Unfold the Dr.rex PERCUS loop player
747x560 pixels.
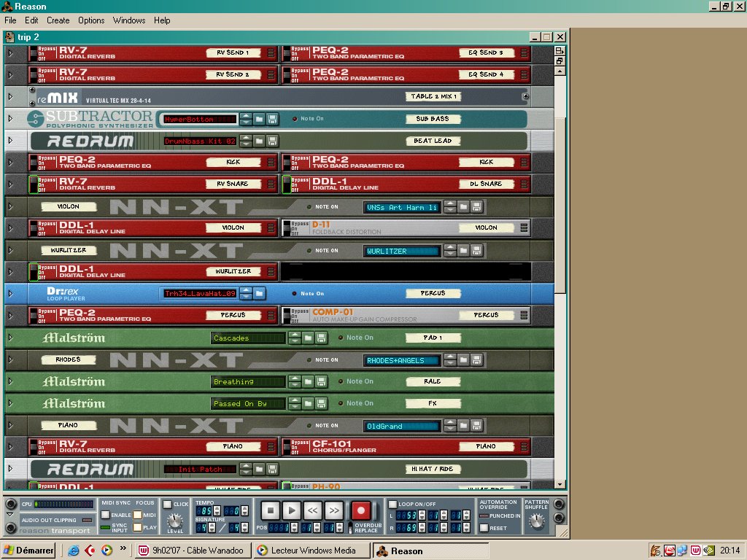(x=10, y=294)
